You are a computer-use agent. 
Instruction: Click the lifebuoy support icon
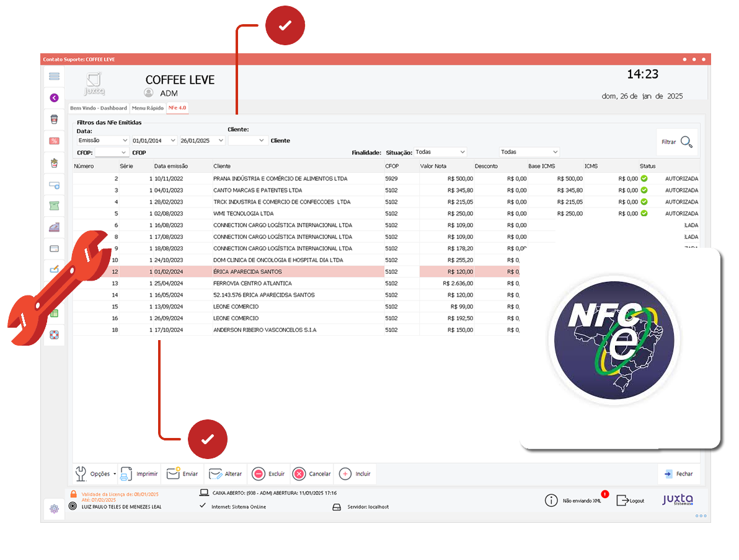pyautogui.click(x=55, y=335)
